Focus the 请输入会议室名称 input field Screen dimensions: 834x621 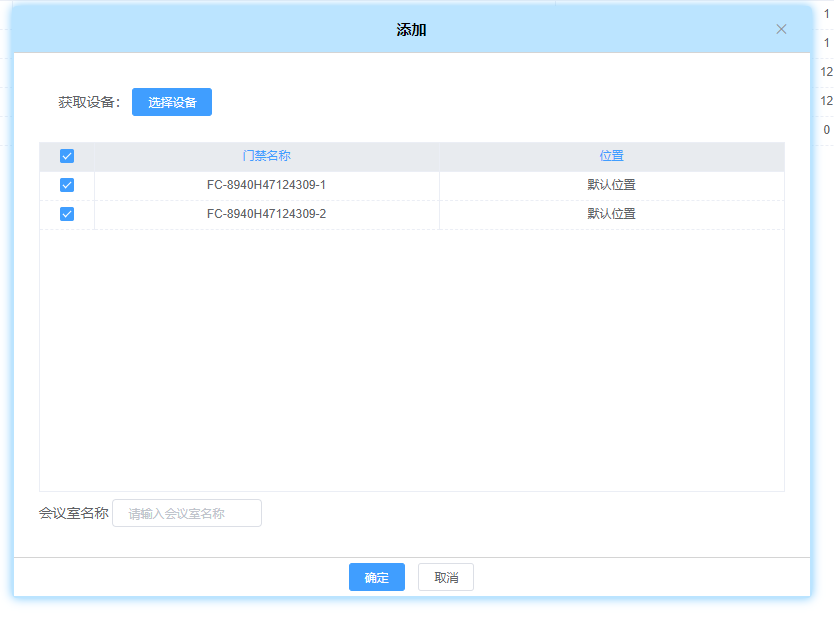187,514
